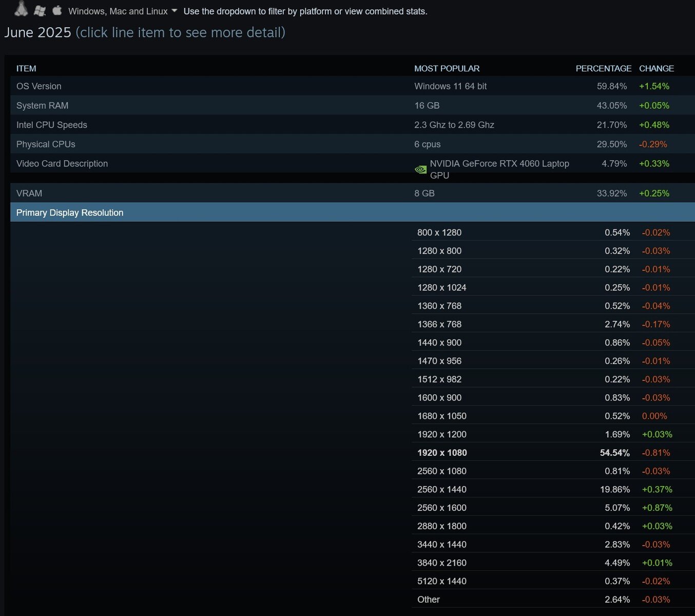Expand the System RAM row

[x=353, y=106]
